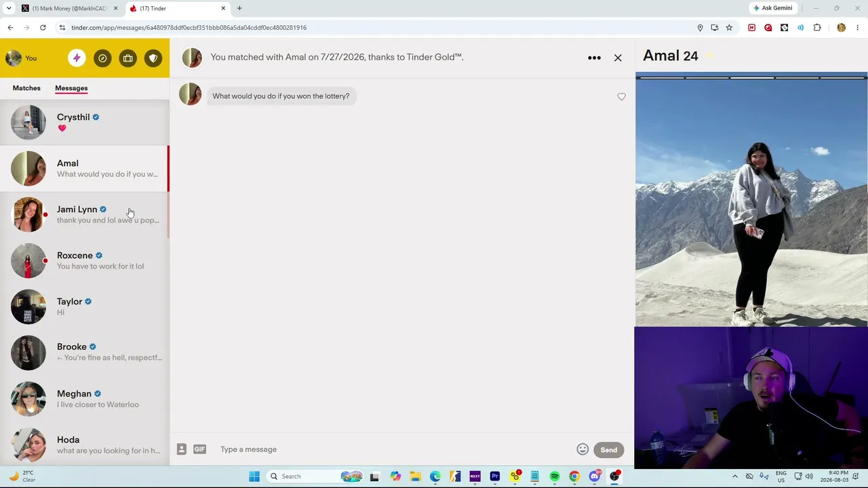Open Adobe Premiere Pro from the taskbar
This screenshot has height=488, width=868.
[495, 476]
